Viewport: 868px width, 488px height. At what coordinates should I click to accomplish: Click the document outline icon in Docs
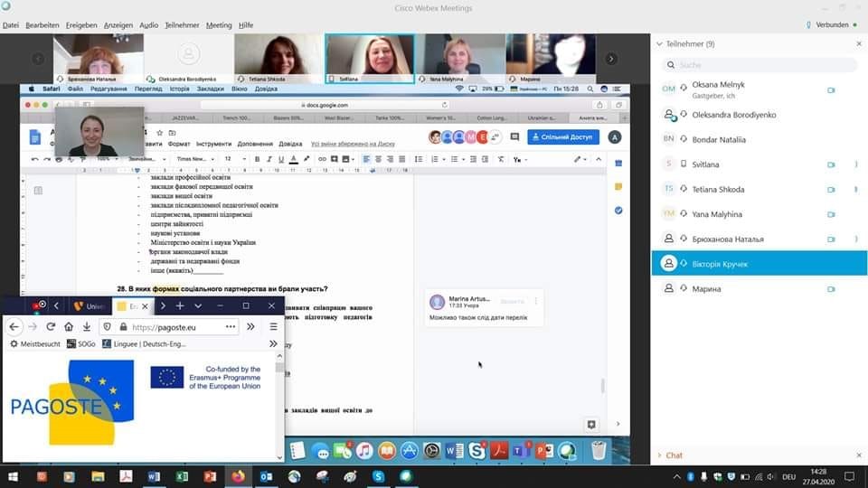pyautogui.click(x=38, y=191)
